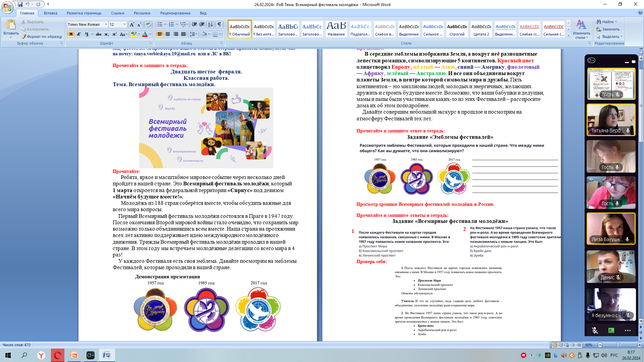Screen dimensions: 644x362
Task: Toggle Italic (К) formatting
Action: click(79, 34)
